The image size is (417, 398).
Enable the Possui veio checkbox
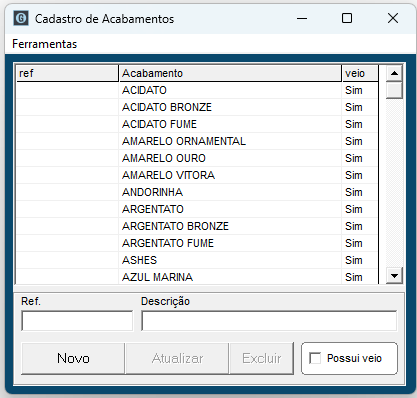point(315,358)
